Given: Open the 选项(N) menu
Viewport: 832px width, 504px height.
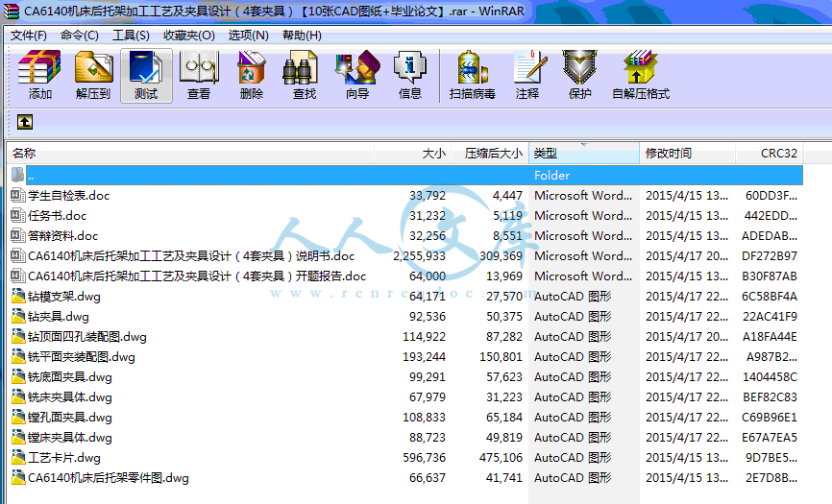Looking at the screenshot, I should (x=248, y=36).
